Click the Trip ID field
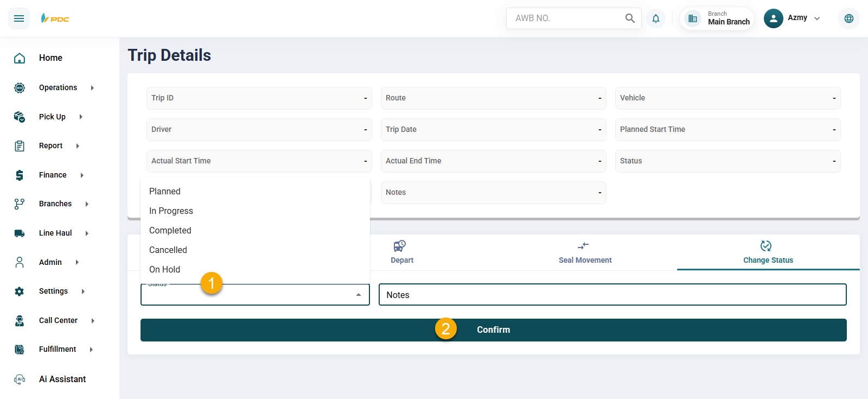Viewport: 868px width, 399px height. [x=259, y=98]
